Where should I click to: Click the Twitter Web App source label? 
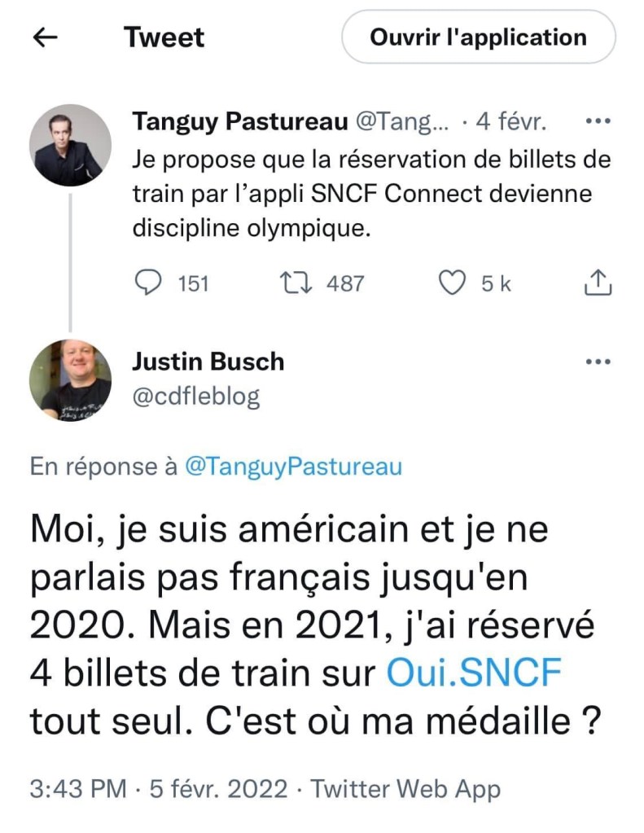405,788
